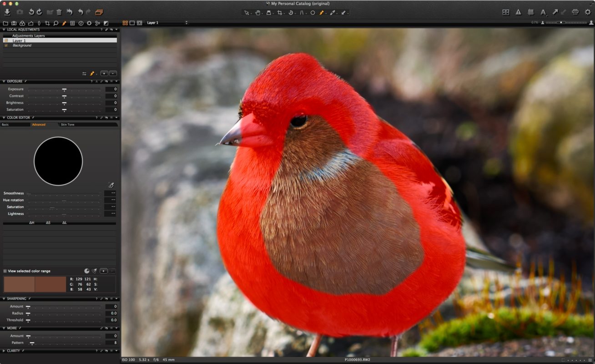Click the plus button to add adjustment layer
This screenshot has height=364, width=595.
104,73
